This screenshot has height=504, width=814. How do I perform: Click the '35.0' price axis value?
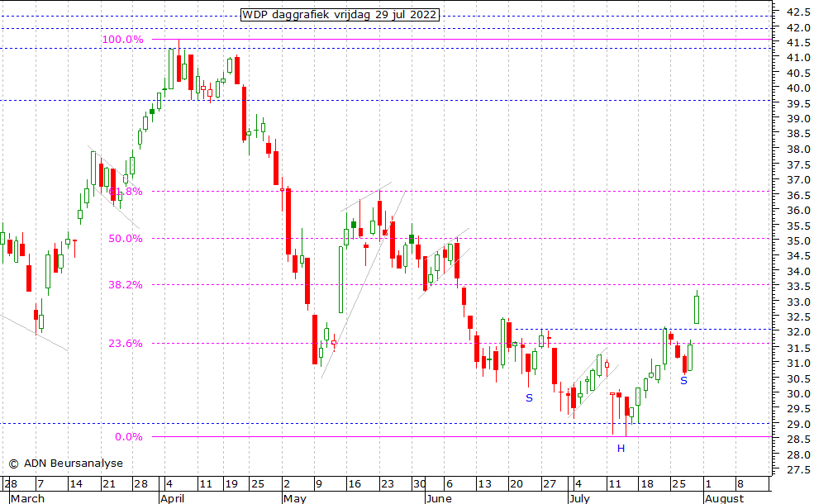(x=799, y=240)
